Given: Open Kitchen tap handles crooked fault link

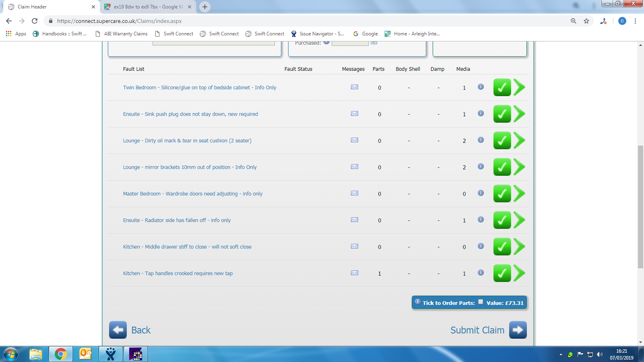Looking at the screenshot, I should point(178,274).
